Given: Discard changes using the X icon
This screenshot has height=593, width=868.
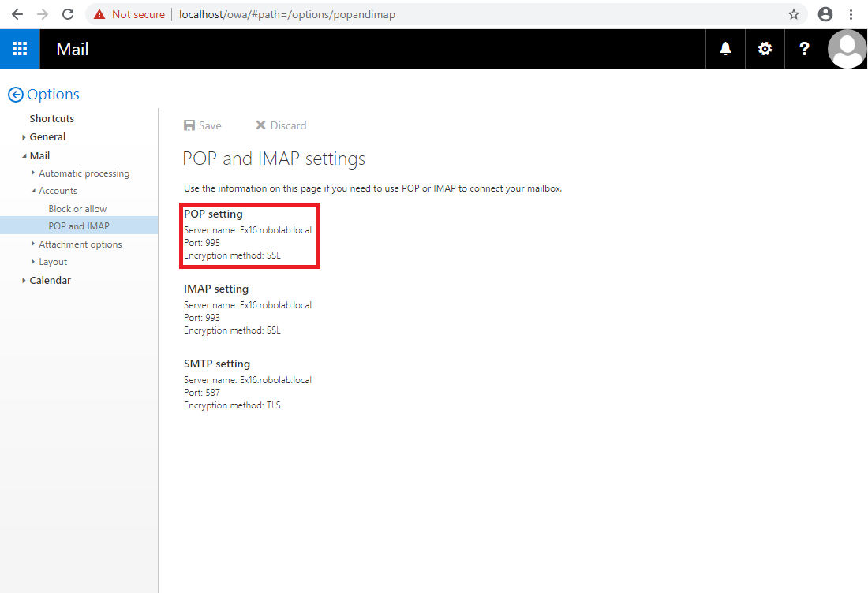Looking at the screenshot, I should coord(260,125).
